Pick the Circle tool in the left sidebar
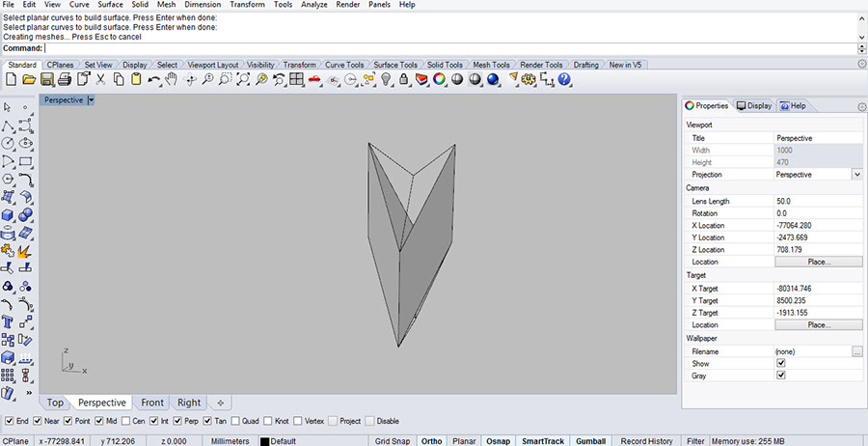The height and width of the screenshot is (446, 868). pyautogui.click(x=8, y=144)
